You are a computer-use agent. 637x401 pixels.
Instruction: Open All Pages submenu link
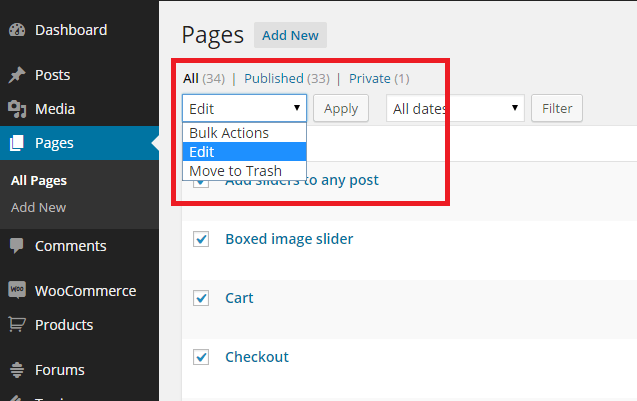(x=39, y=180)
